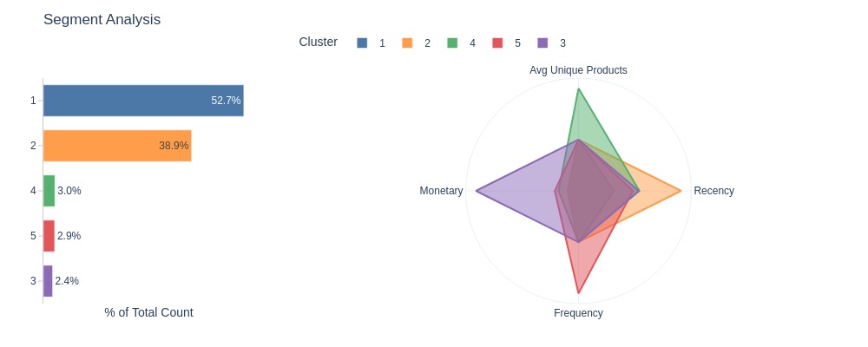
Task: Click the blue 52.7% bar
Action: point(143,101)
